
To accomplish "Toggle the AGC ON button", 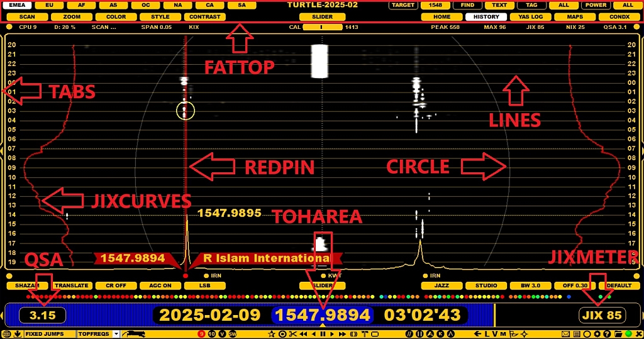I will [160, 286].
